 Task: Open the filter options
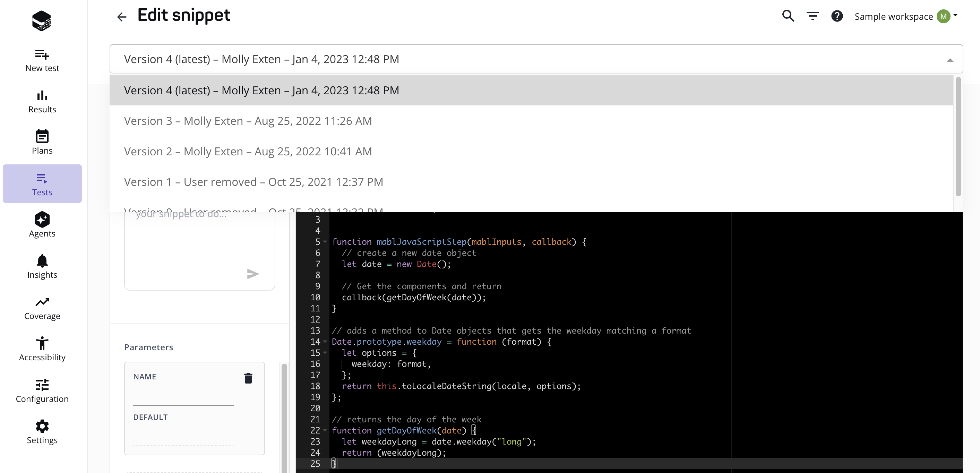click(813, 16)
